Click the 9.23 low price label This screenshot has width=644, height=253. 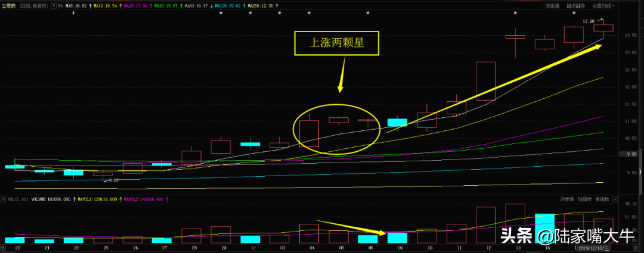click(113, 180)
